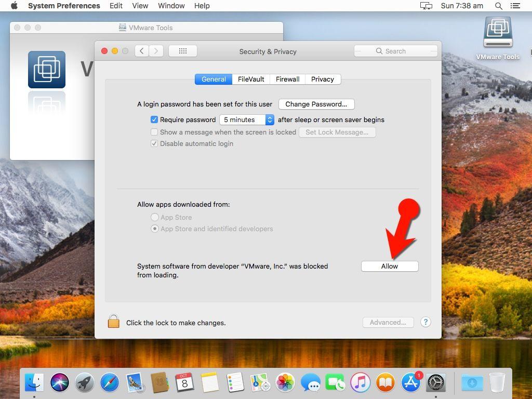This screenshot has width=532, height=399.
Task: Switch to the Privacy tab
Action: coord(323,79)
